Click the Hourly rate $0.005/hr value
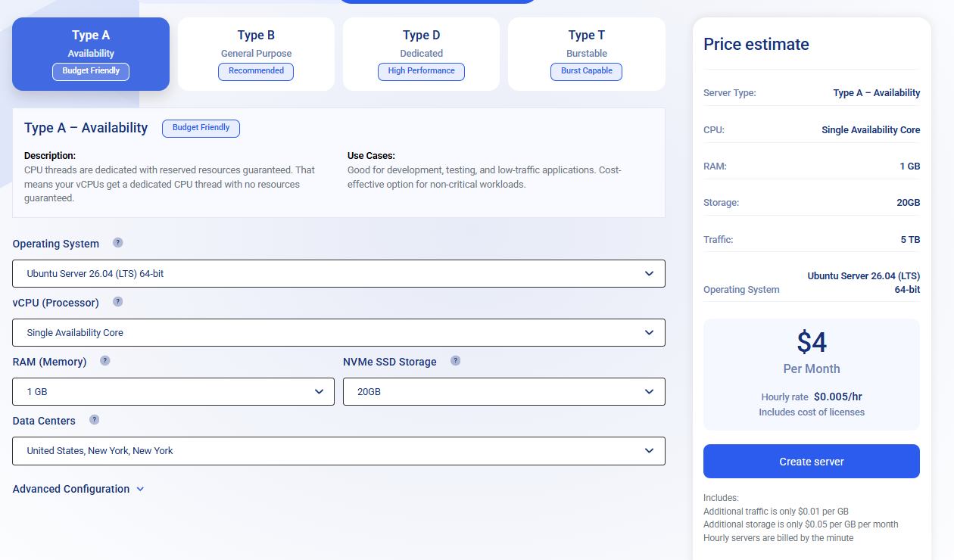 (x=838, y=397)
